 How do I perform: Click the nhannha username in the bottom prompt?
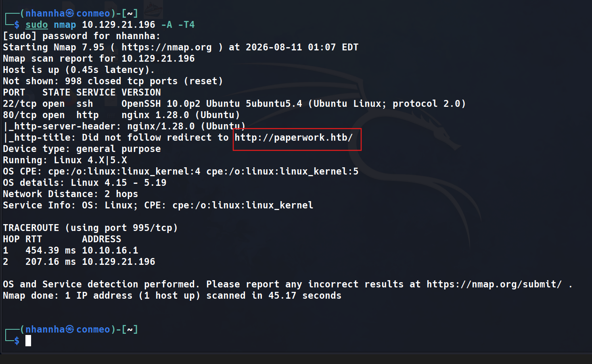pyautogui.click(x=45, y=329)
